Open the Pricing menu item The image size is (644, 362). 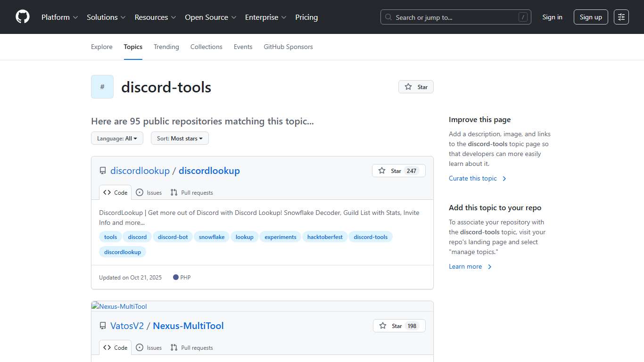[x=306, y=17]
